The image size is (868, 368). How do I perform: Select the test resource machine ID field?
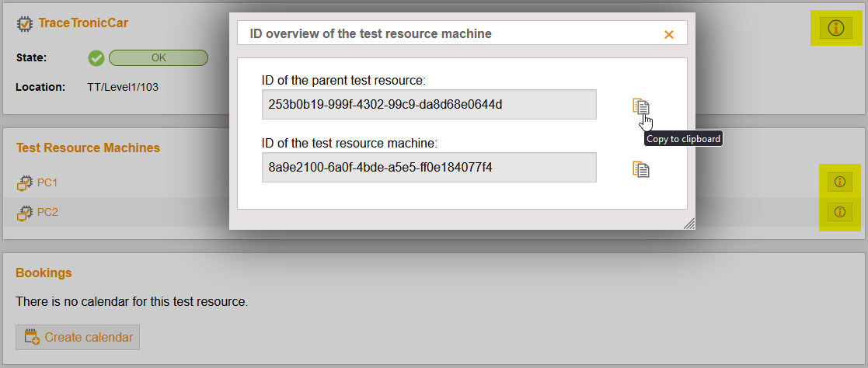(x=429, y=167)
